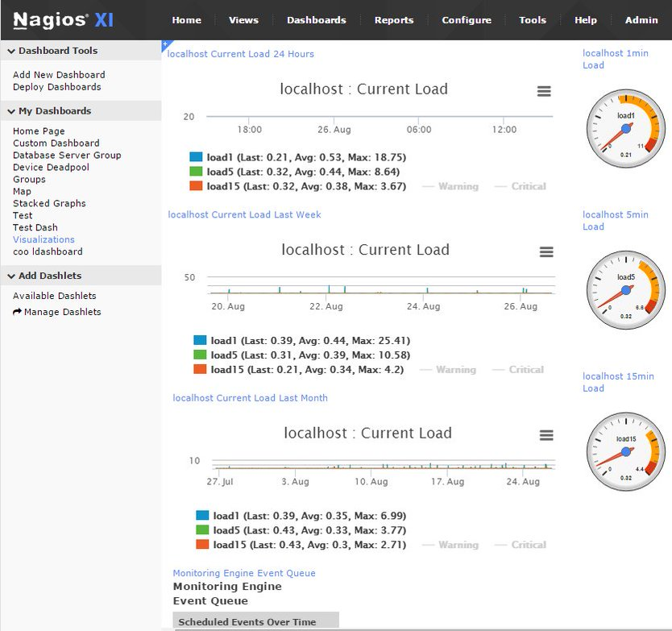
Task: Open the Last Month chart export menu
Action: coord(546,435)
